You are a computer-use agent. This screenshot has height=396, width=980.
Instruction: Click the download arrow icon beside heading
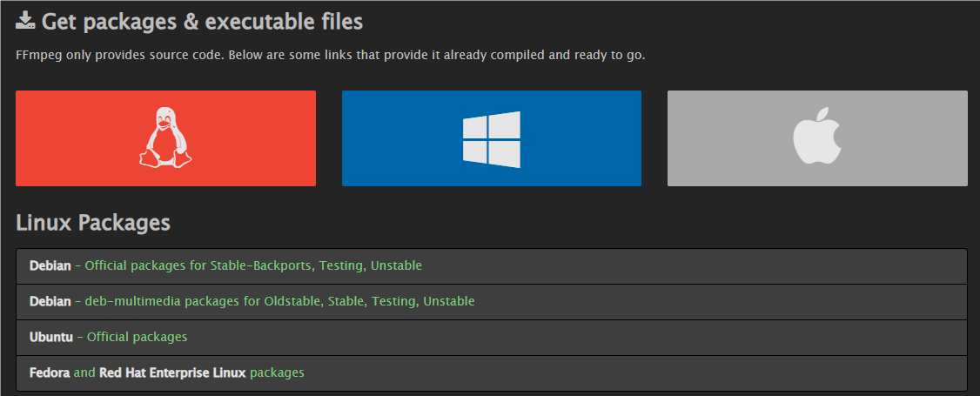(25, 20)
